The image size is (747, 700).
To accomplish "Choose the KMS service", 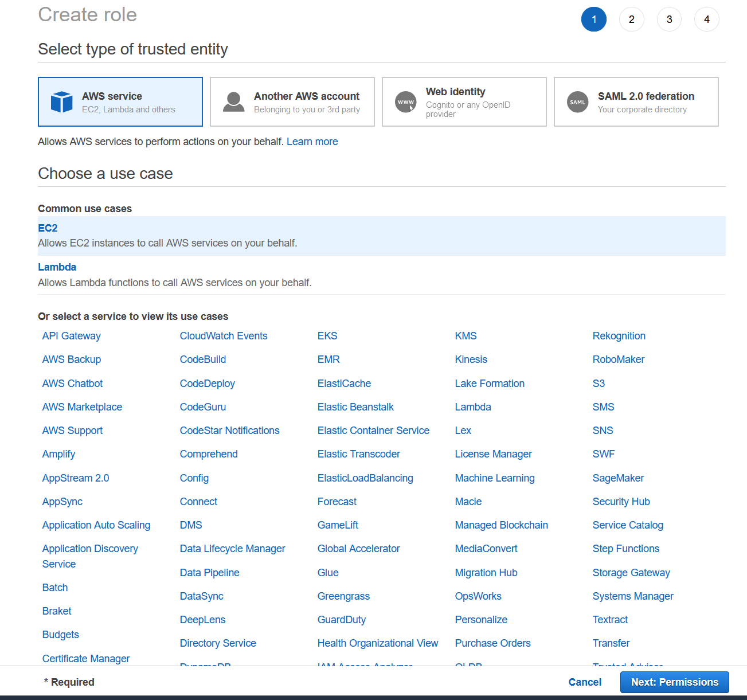I will [x=466, y=336].
